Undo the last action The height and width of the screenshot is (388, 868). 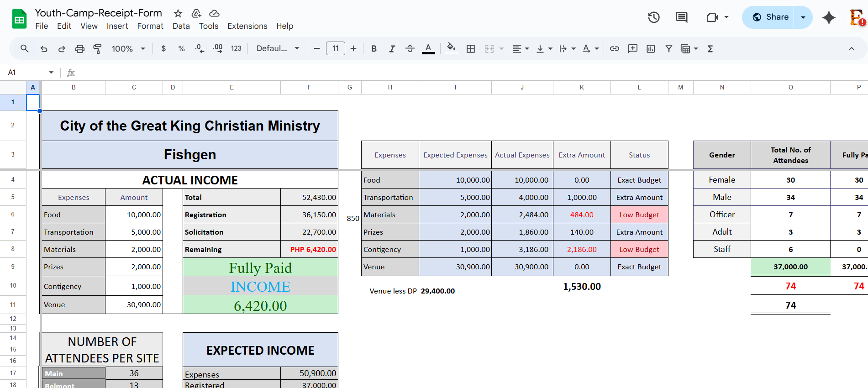(x=44, y=49)
